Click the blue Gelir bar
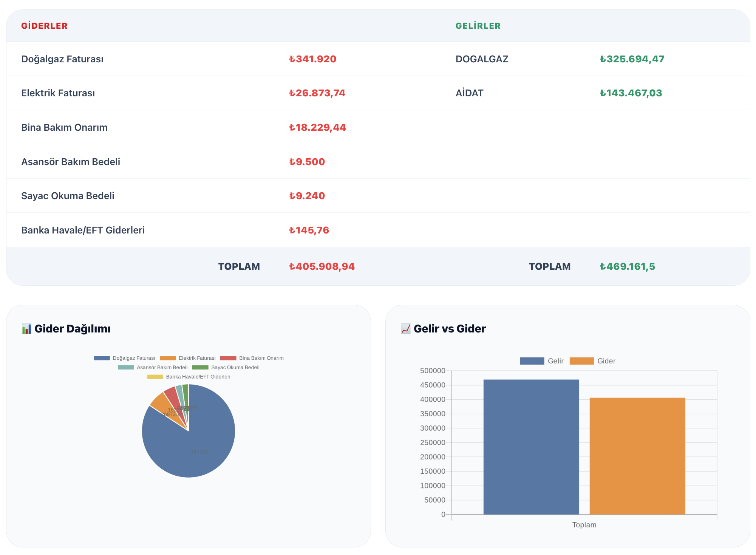The height and width of the screenshot is (555, 756). [531, 447]
